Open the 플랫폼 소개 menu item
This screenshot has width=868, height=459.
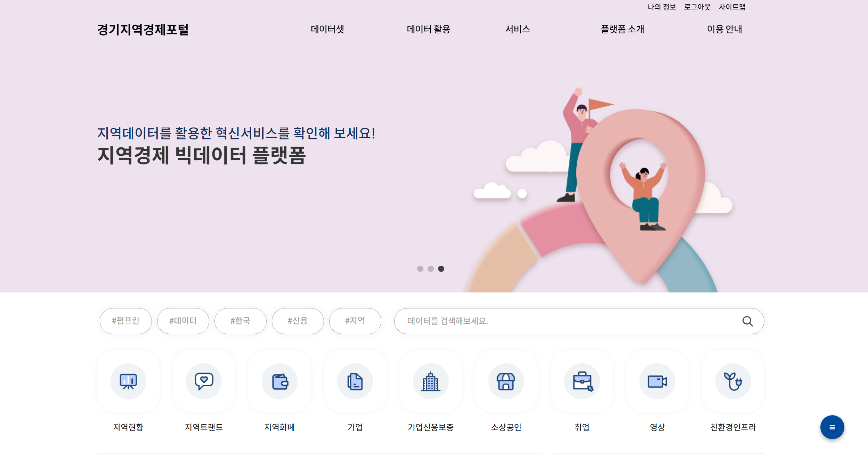coord(623,29)
